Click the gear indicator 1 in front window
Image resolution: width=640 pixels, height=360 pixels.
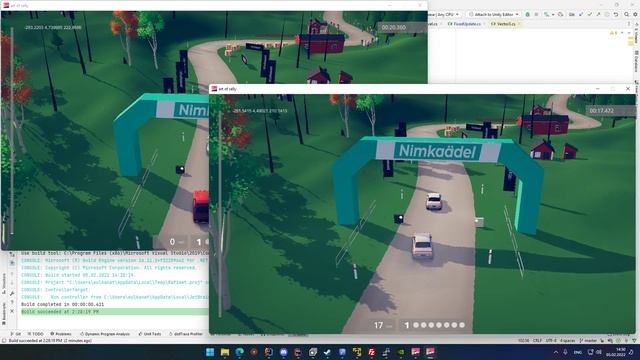(x=407, y=325)
